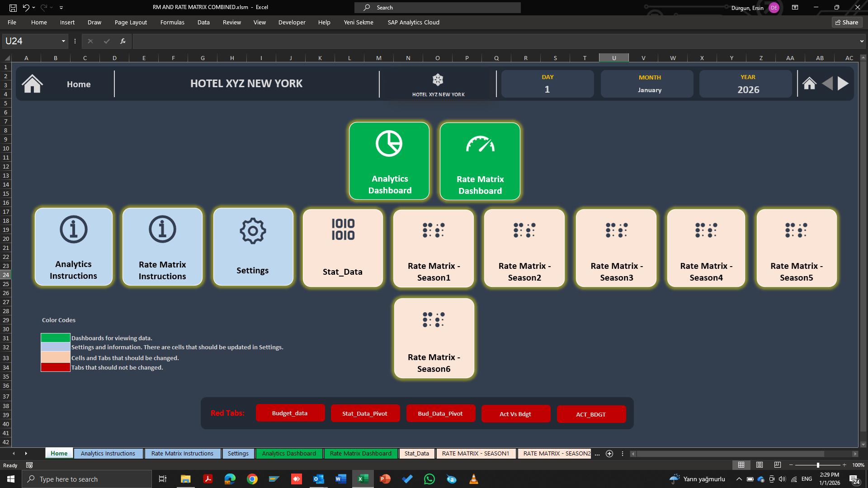Screen dimensions: 868x488
Task: Expand the Name Box dropdown arrow
Action: click(63, 41)
